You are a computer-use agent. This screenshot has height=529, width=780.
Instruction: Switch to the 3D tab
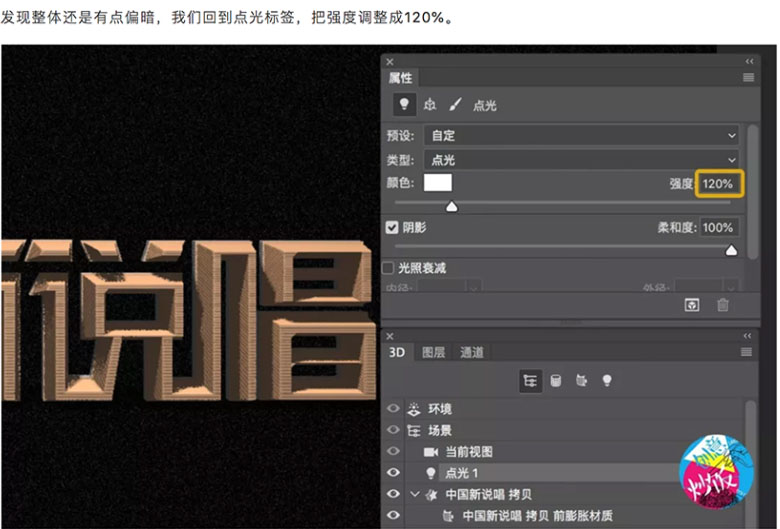click(396, 352)
